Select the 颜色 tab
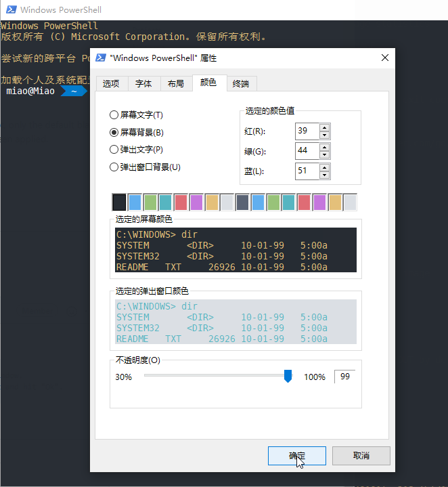 (208, 83)
